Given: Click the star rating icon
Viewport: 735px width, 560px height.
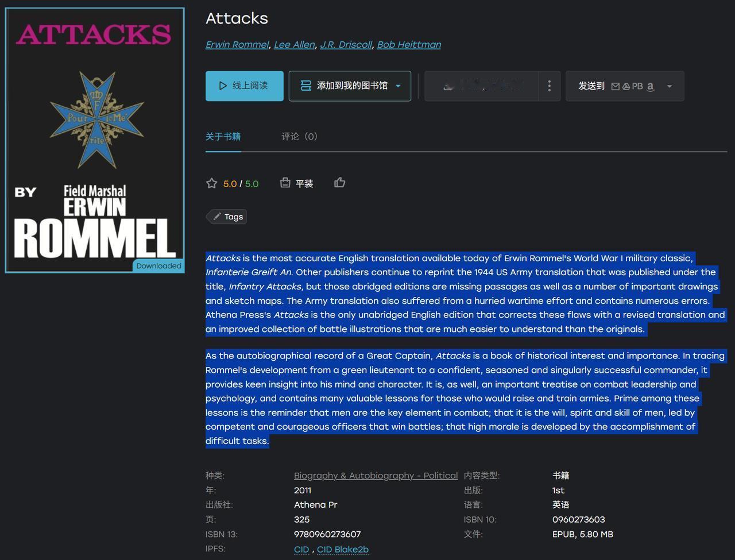Looking at the screenshot, I should point(212,183).
